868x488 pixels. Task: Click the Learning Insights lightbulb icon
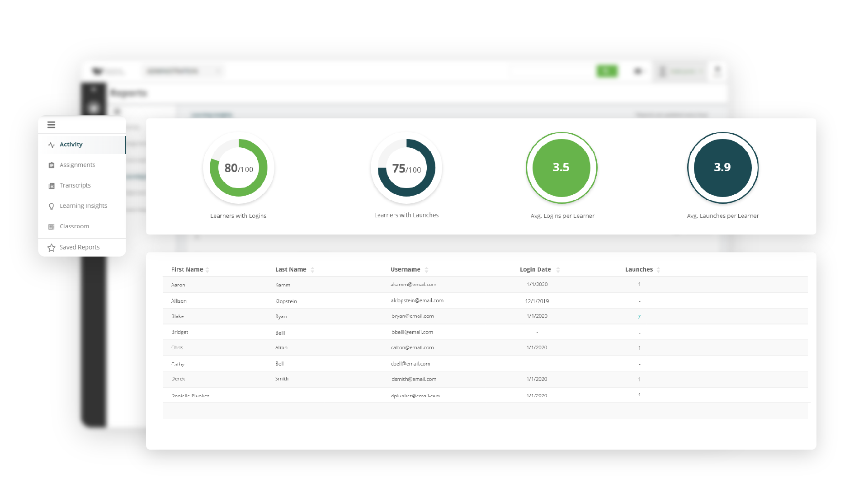click(x=51, y=206)
